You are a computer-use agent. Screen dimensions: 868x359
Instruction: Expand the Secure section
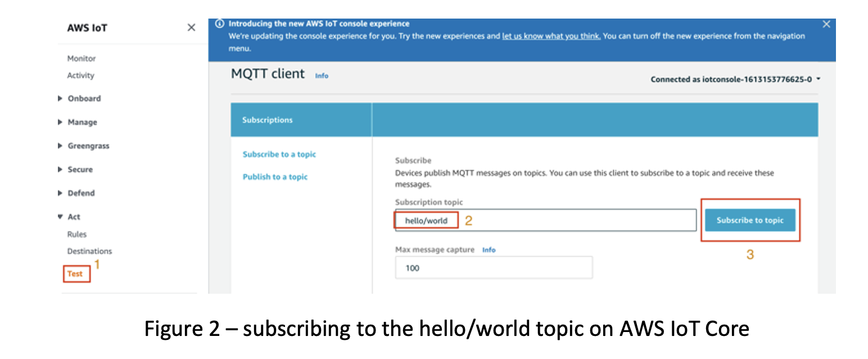pyautogui.click(x=75, y=169)
